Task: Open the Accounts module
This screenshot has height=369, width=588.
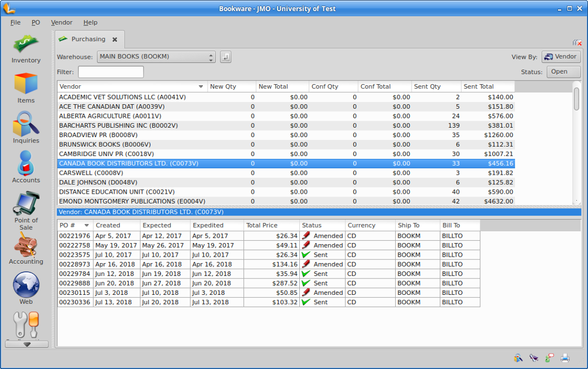Action: (26, 167)
